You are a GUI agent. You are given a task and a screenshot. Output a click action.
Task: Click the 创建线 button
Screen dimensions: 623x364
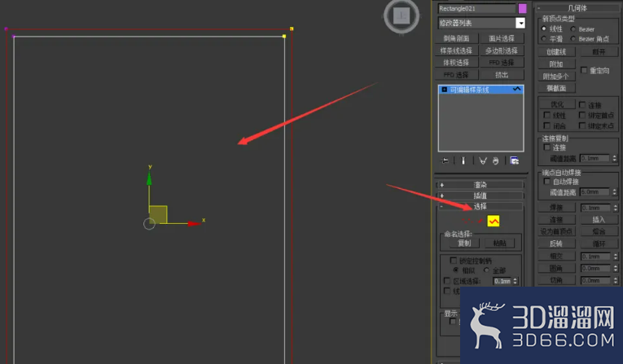point(556,51)
